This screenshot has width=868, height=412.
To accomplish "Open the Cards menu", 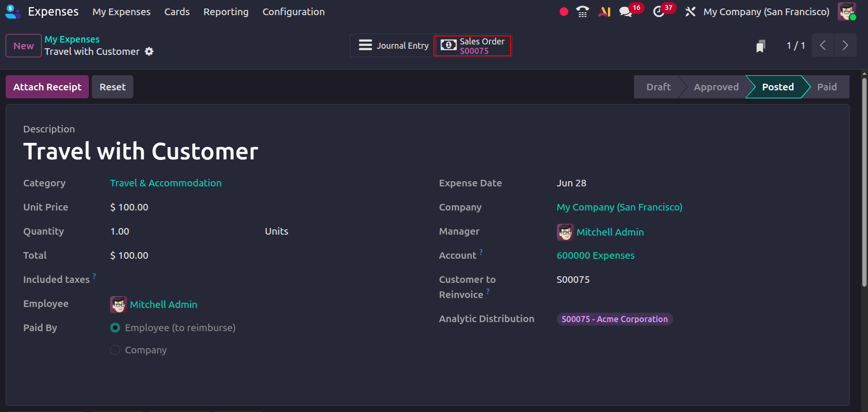I will pos(177,12).
